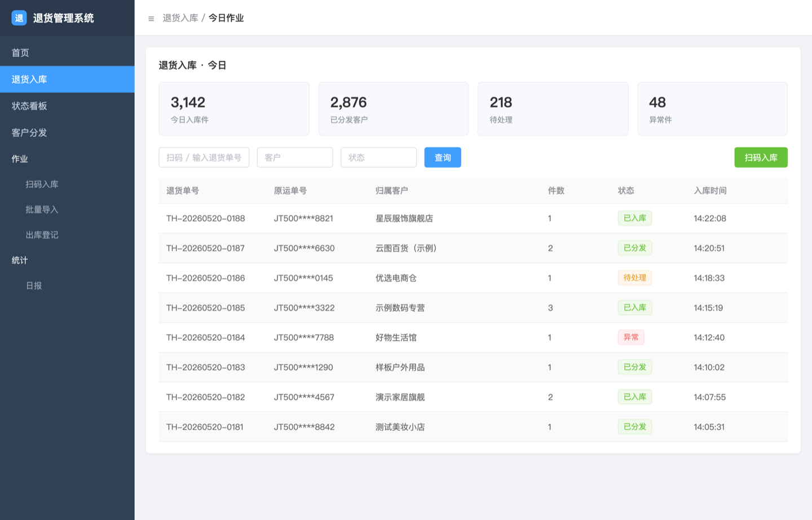Image resolution: width=812 pixels, height=520 pixels.
Task: Click waybill JT500****8821
Action: click(x=304, y=218)
